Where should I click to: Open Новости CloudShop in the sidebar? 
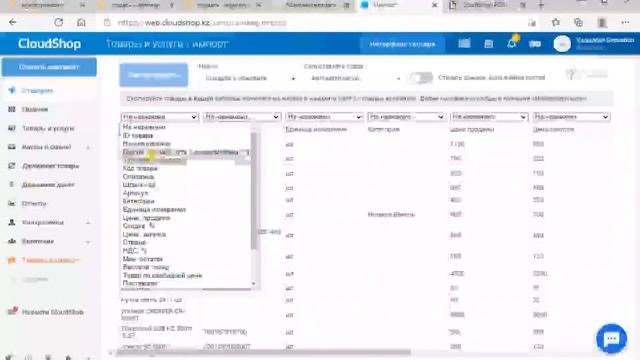coord(53,312)
